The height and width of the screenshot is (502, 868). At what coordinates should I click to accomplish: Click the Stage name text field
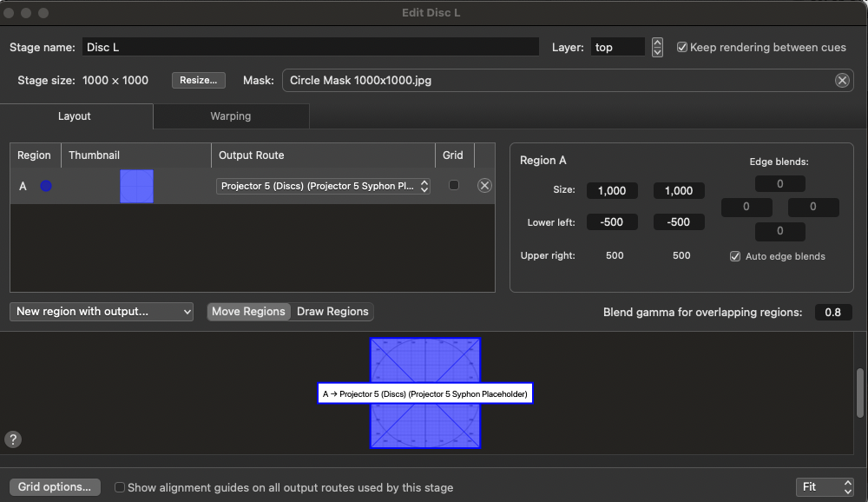(x=311, y=48)
